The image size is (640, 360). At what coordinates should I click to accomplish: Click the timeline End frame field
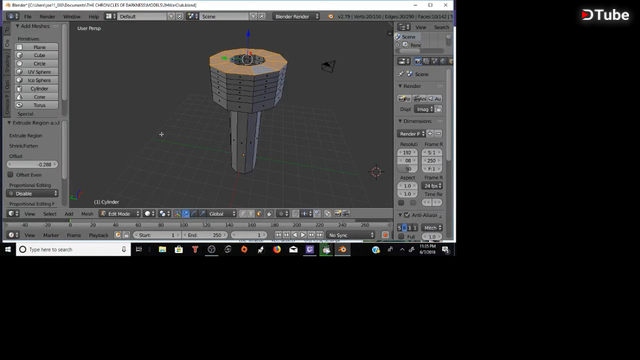coord(205,235)
